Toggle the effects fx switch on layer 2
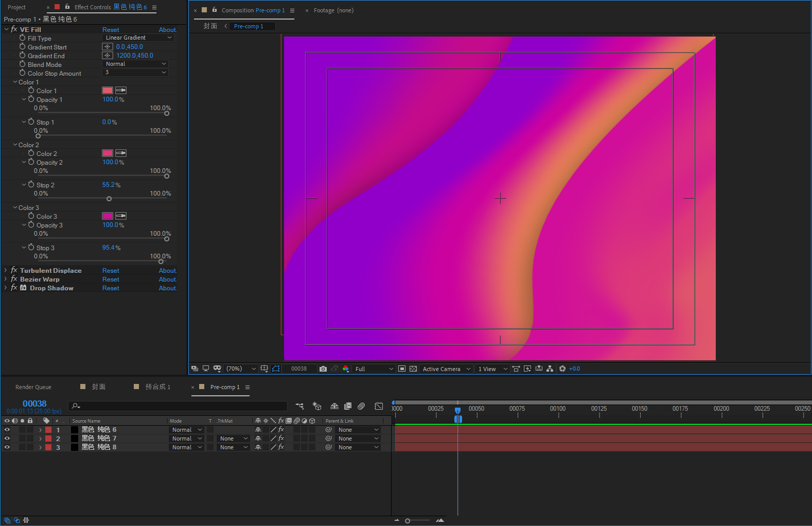 281,439
